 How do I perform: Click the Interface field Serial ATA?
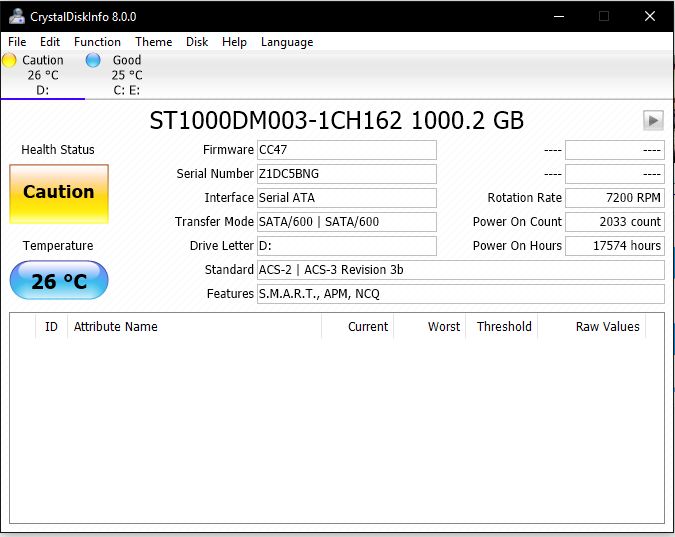pos(347,198)
